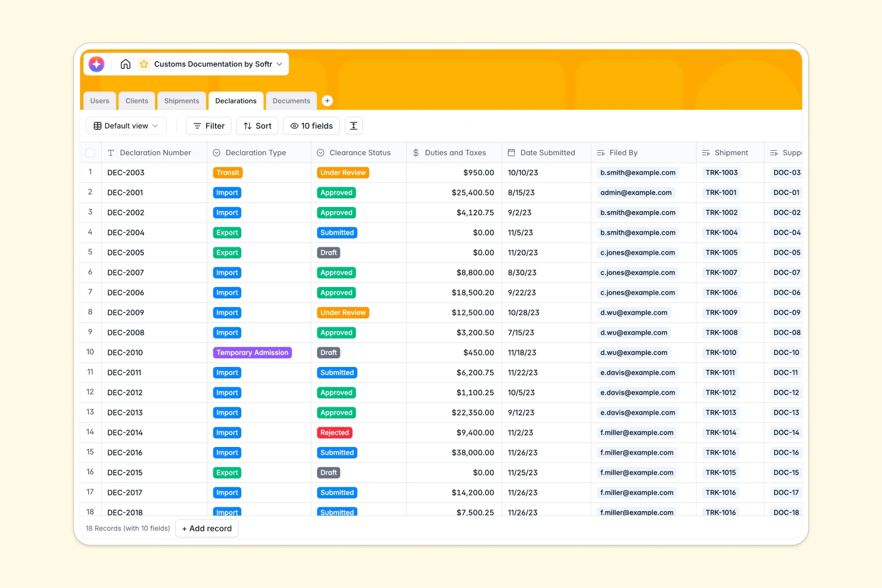Viewport: 882px width, 588px height.
Task: Switch to the Shipments tab
Action: click(182, 101)
